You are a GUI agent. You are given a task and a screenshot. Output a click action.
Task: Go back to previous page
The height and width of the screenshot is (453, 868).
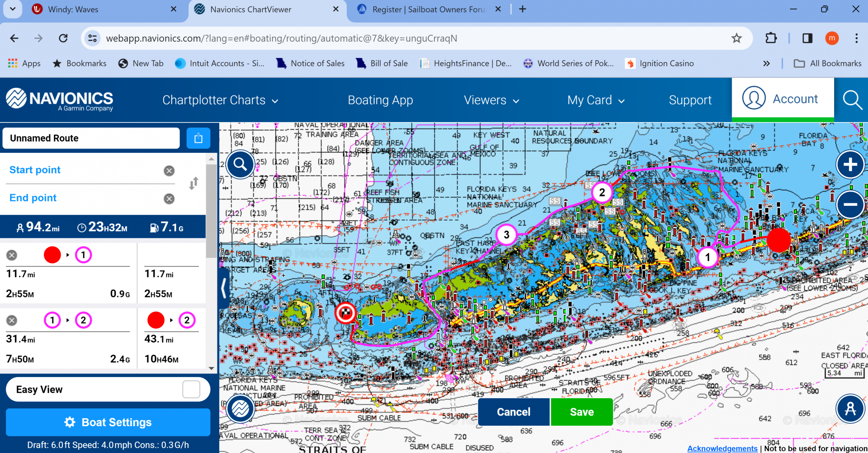click(x=14, y=38)
